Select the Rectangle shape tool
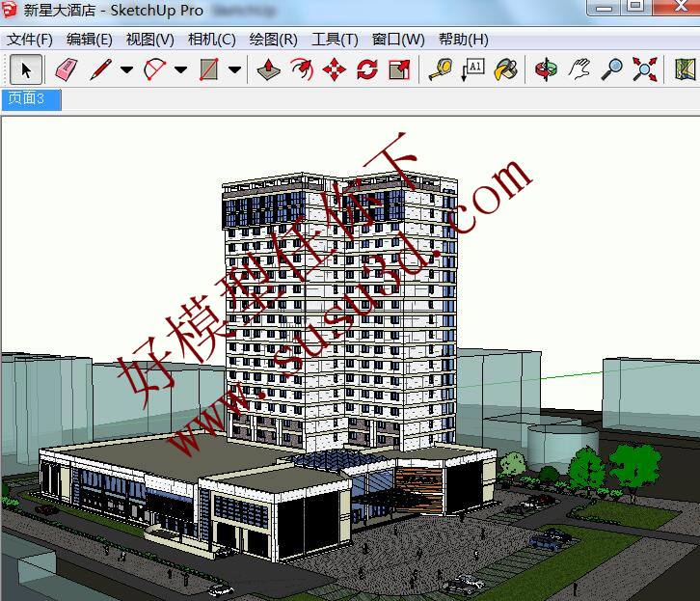The width and height of the screenshot is (700, 601). point(209,69)
